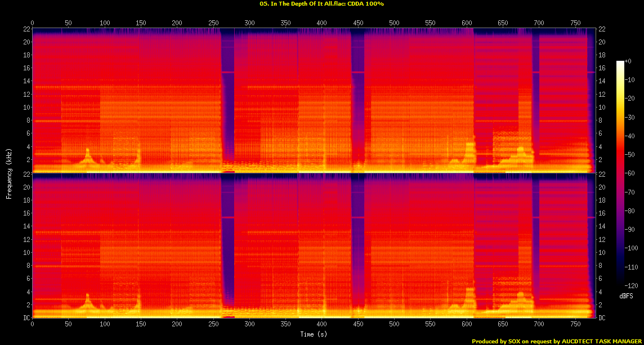
Task: Click the upper channel's "8" tick on the right axis
Action: 600,120
